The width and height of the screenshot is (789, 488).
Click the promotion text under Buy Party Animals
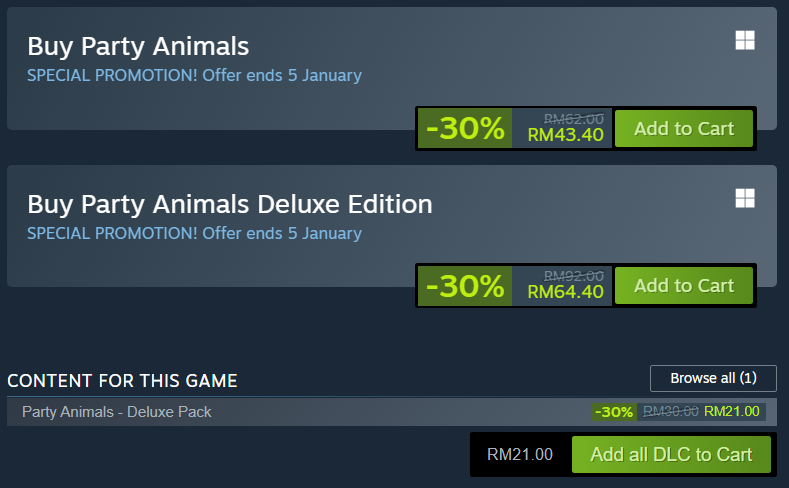click(194, 75)
